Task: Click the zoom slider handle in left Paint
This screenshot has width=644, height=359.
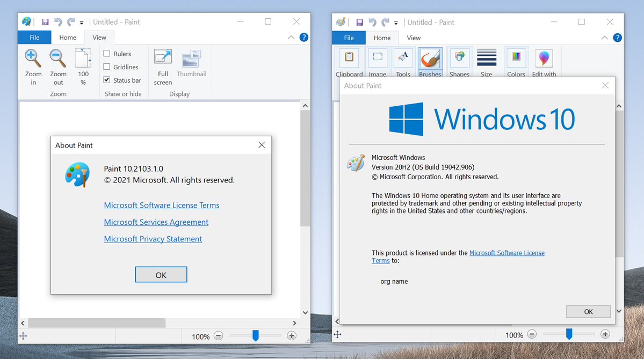Action: coord(256,335)
